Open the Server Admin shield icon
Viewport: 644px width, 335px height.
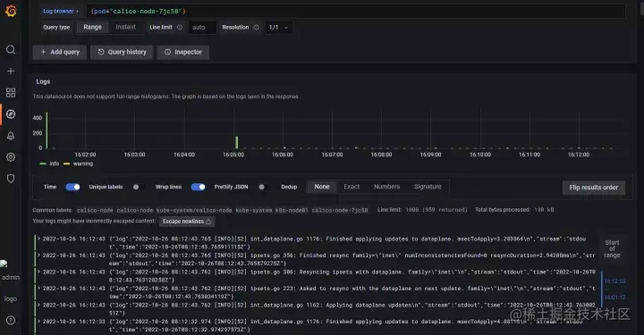click(x=11, y=179)
